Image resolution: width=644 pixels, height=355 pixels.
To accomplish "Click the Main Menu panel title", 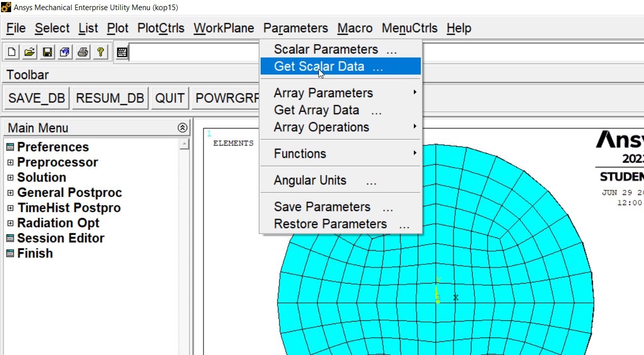I will coord(38,128).
